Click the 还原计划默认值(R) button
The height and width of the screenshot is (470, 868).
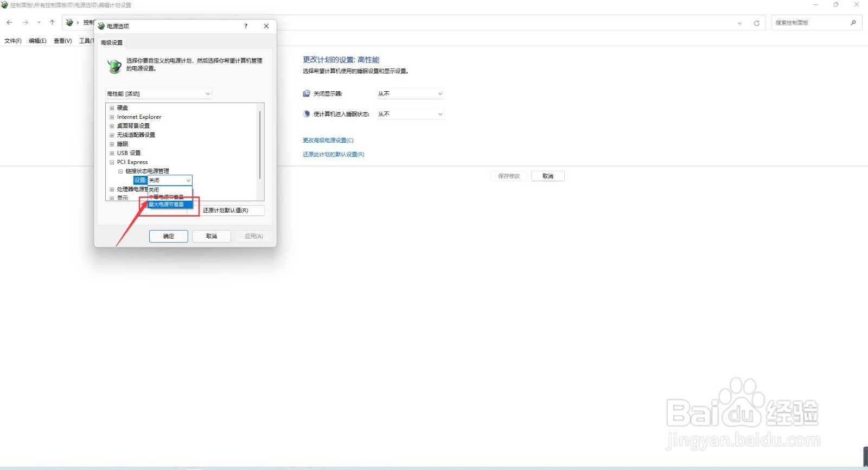(x=226, y=211)
